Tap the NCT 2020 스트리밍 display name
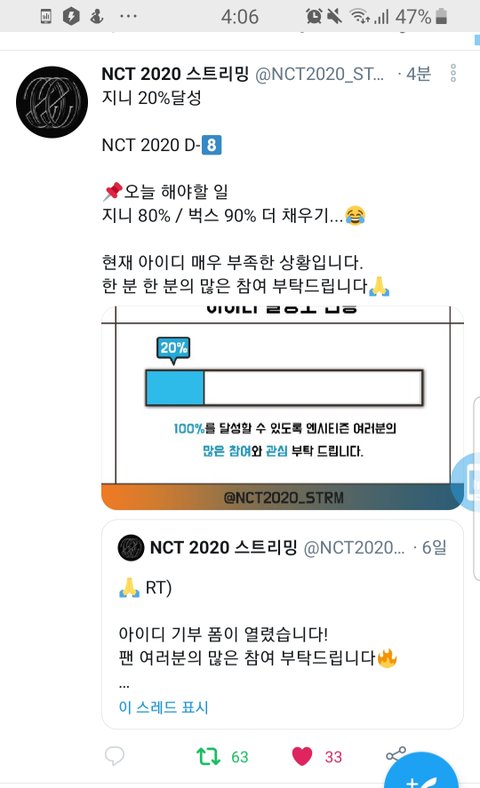The width and height of the screenshot is (480, 788). tap(175, 74)
